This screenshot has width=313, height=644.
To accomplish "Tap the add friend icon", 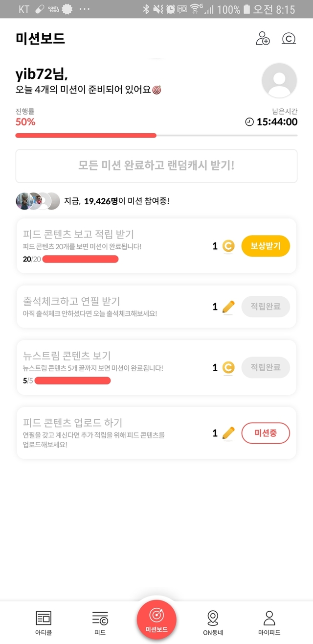I will coord(263,38).
